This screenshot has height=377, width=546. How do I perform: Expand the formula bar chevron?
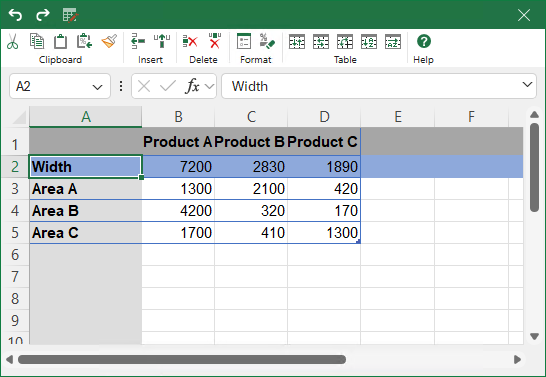click(x=528, y=85)
